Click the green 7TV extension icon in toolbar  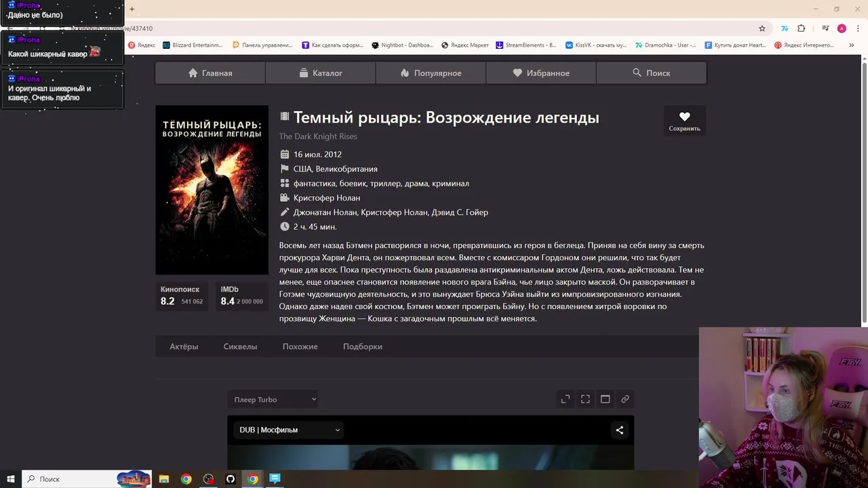785,28
